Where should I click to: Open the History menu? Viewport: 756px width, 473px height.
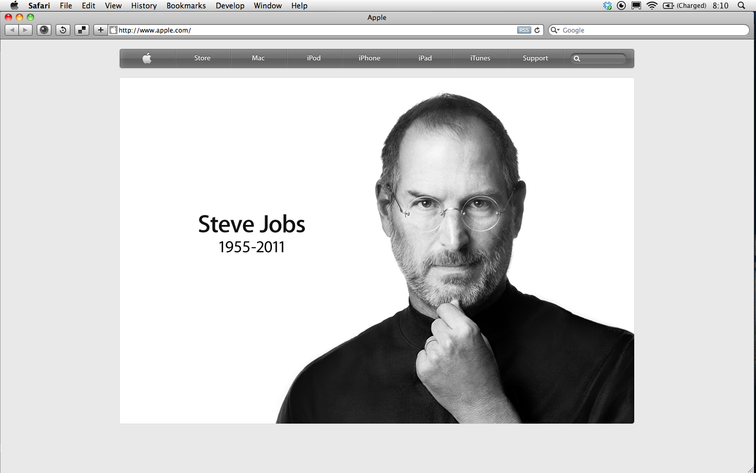(x=144, y=6)
